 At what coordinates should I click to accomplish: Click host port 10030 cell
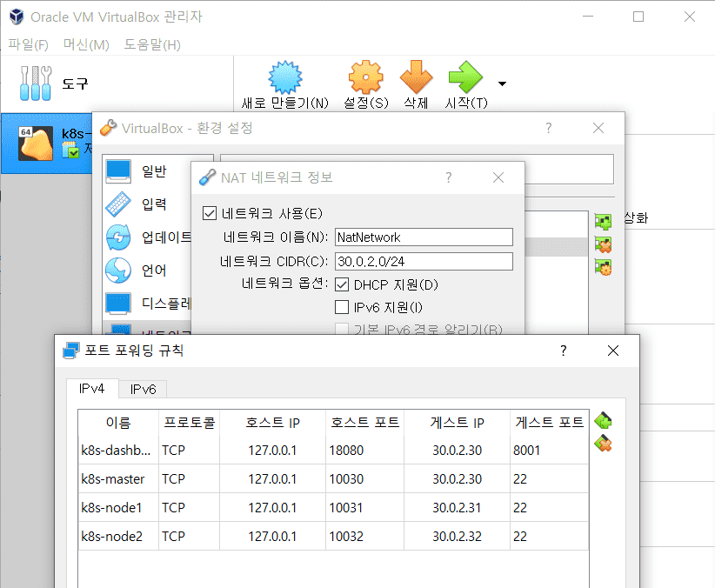click(364, 479)
